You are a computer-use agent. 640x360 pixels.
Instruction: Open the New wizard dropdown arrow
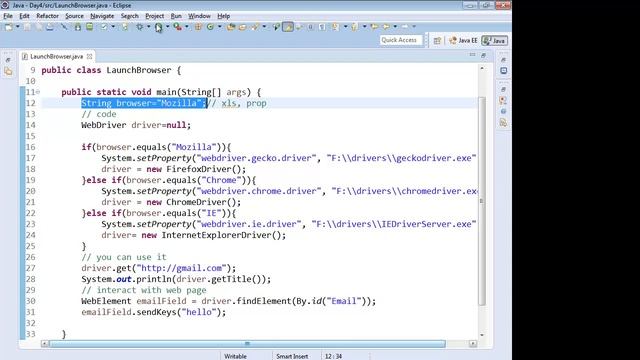(18, 27)
